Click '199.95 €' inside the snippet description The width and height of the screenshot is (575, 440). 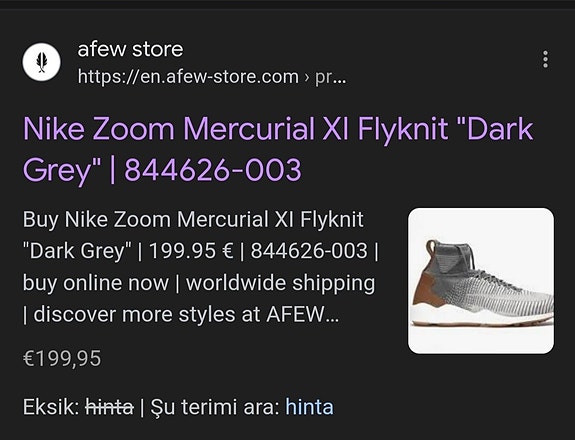191,251
